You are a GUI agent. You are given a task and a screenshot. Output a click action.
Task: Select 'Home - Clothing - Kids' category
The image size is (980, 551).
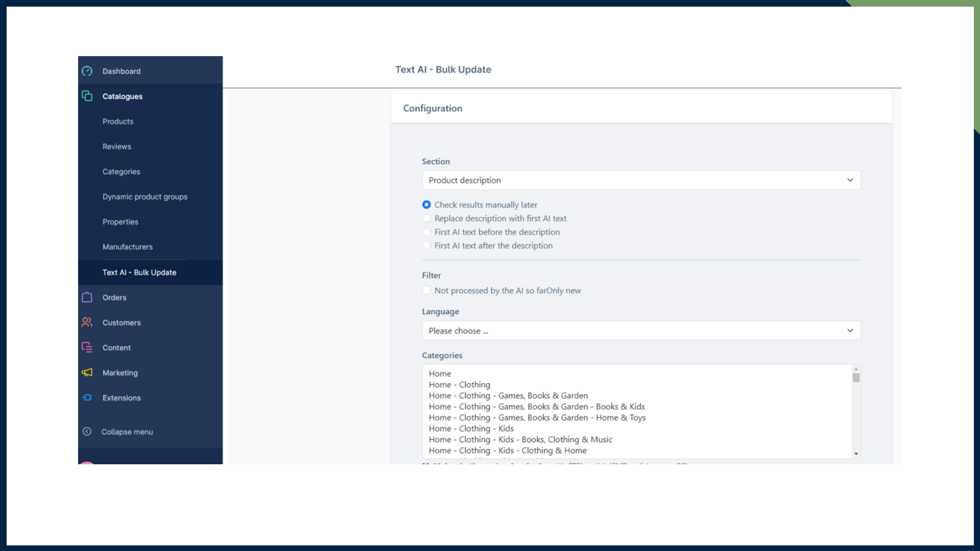[471, 429]
